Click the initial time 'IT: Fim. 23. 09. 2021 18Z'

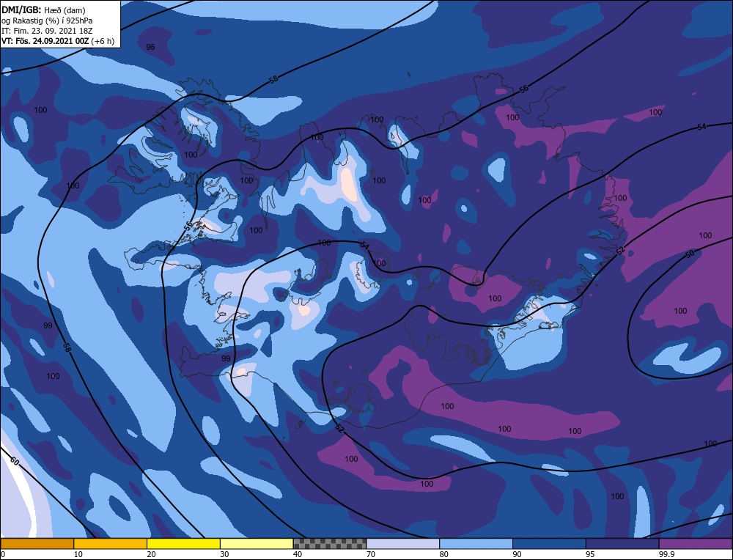(x=47, y=31)
